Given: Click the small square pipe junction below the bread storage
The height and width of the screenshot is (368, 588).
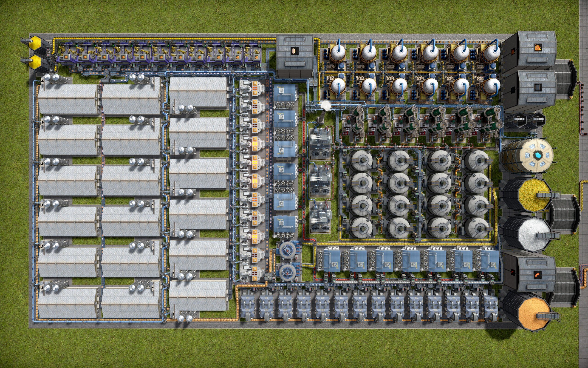Looking at the screenshot, I should (313, 82).
